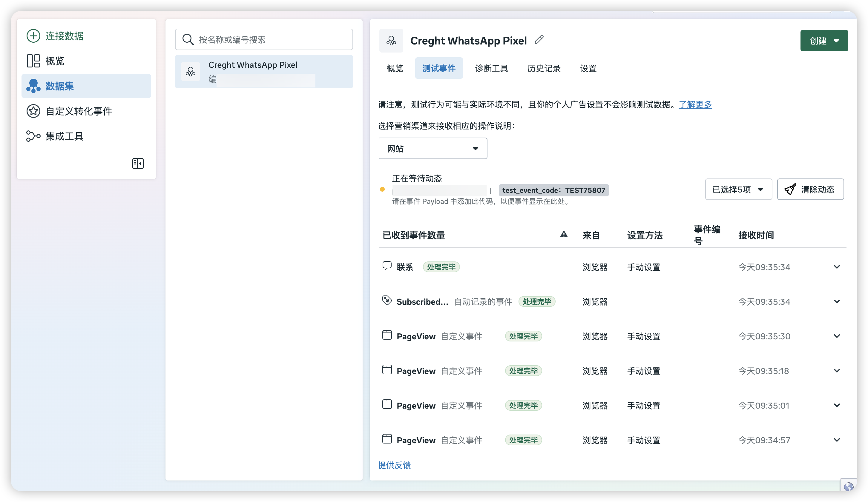Click the 联系 event chat bubble icon
The width and height of the screenshot is (868, 502).
[x=387, y=266]
